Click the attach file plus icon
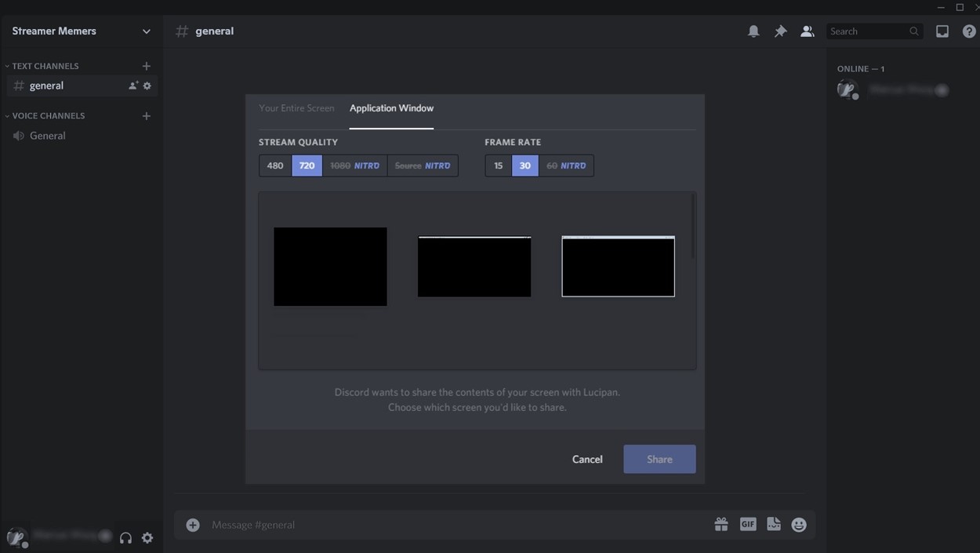Screen dimensions: 980x553 point(193,525)
